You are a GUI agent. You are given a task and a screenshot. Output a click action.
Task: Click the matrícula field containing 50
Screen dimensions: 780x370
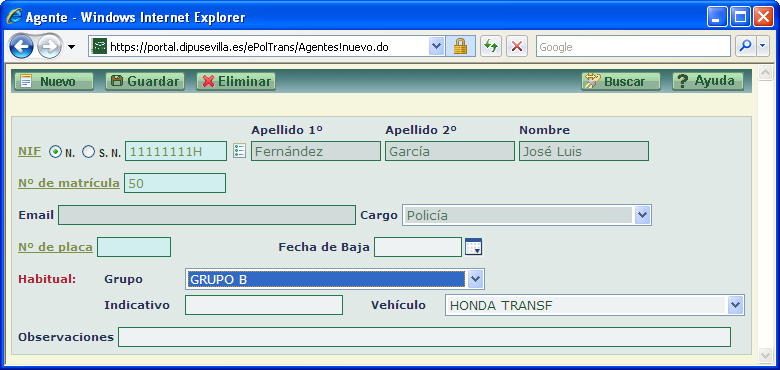(x=175, y=183)
